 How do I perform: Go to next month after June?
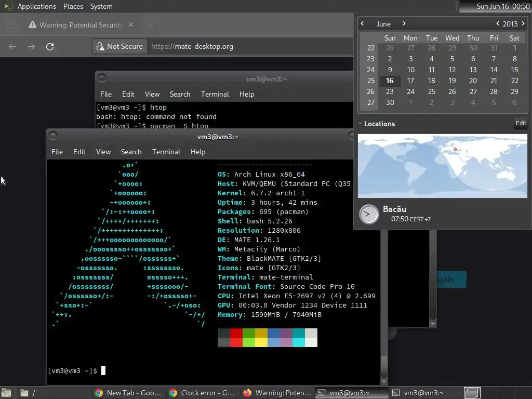coord(404,24)
